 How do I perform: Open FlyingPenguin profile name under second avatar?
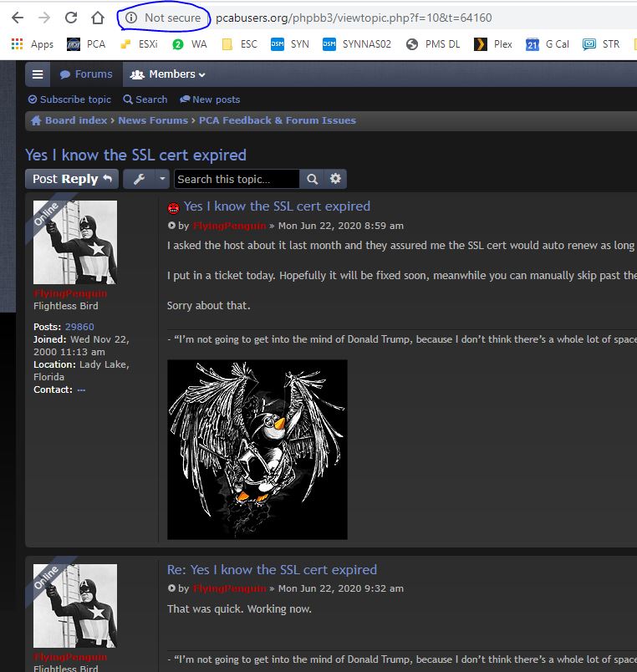(x=70, y=657)
